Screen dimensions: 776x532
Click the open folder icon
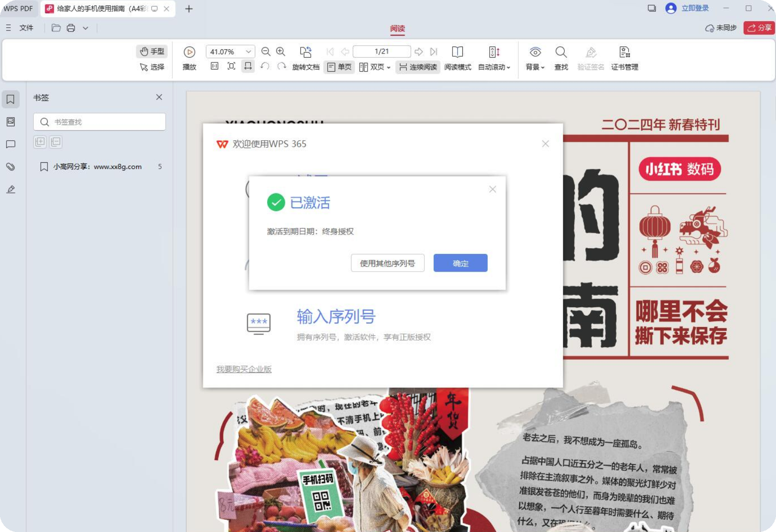coord(56,28)
